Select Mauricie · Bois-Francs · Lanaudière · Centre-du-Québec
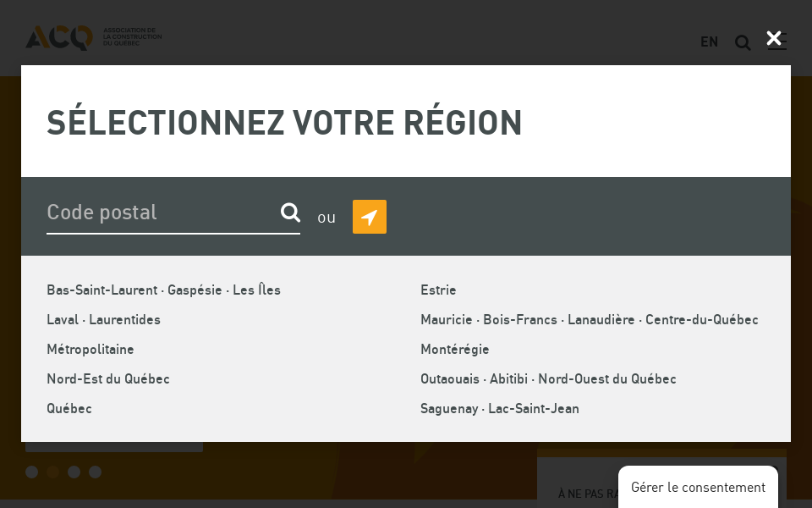The image size is (812, 508). (x=589, y=319)
